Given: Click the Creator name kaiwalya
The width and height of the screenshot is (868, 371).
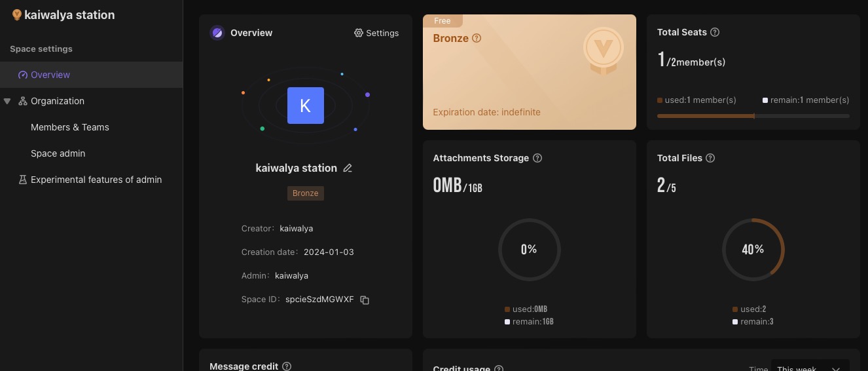Looking at the screenshot, I should click(x=296, y=229).
